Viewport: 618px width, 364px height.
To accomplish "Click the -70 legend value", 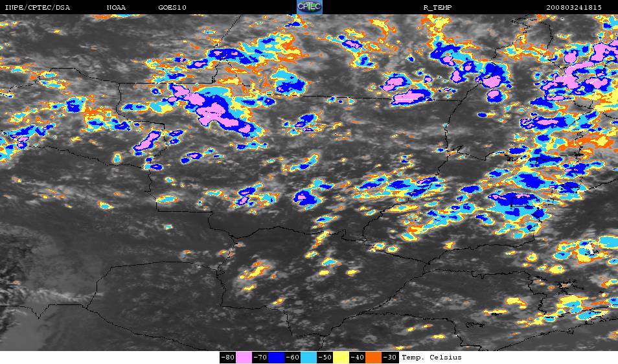I will pyautogui.click(x=260, y=358).
